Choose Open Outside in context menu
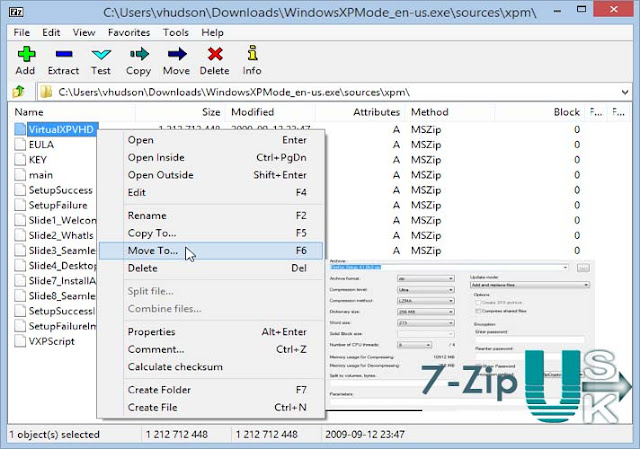Viewport: 640px width, 449px height. point(211,175)
